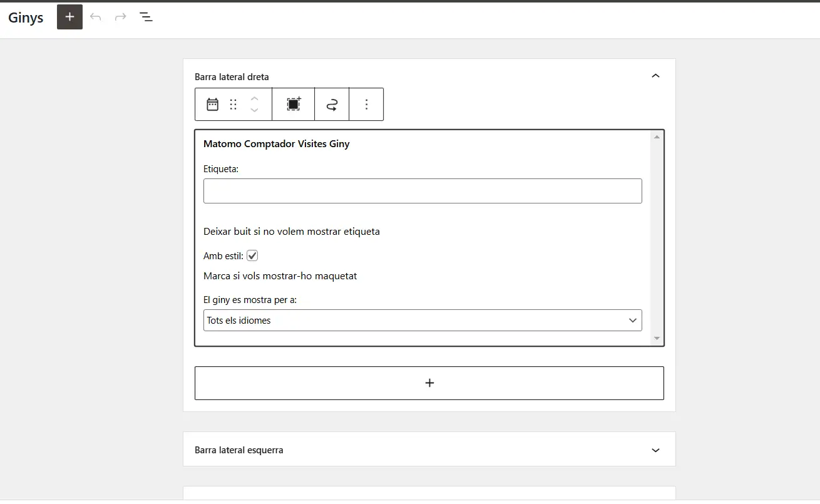Expand the Barra lateral esquerra panel chevron
Screen dimensions: 820x504
655,450
